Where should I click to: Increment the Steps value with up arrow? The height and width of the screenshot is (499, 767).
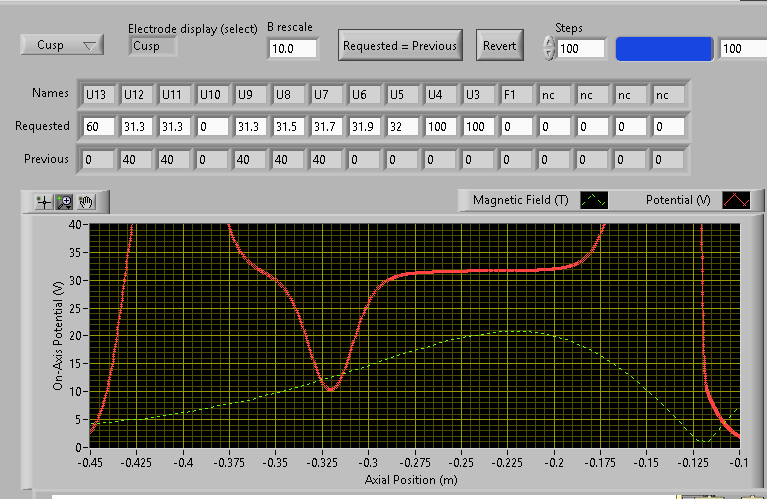pyautogui.click(x=548, y=42)
